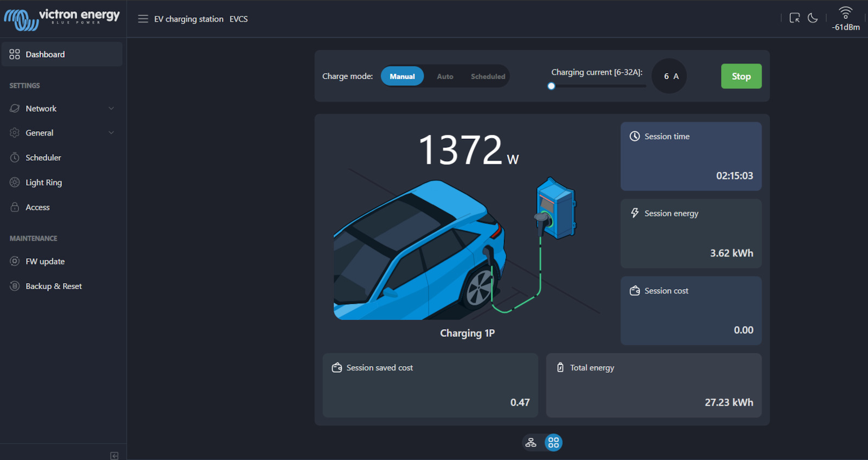
Task: Open Light Ring menu item
Action: 62,182
